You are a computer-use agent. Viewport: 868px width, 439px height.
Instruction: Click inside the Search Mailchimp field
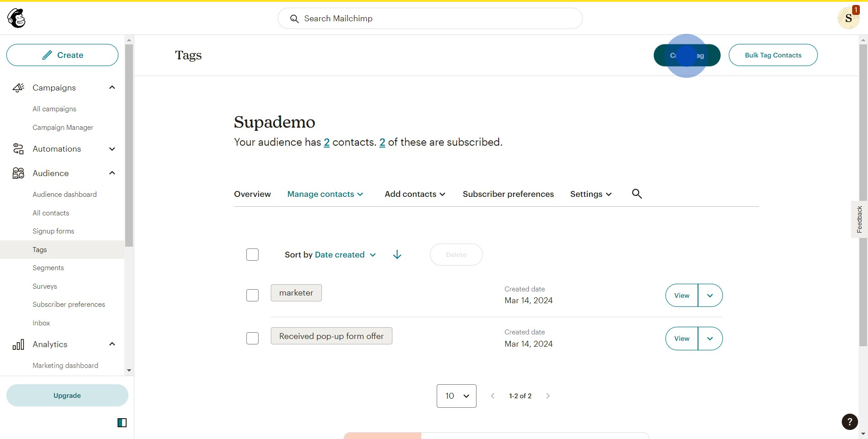429,19
